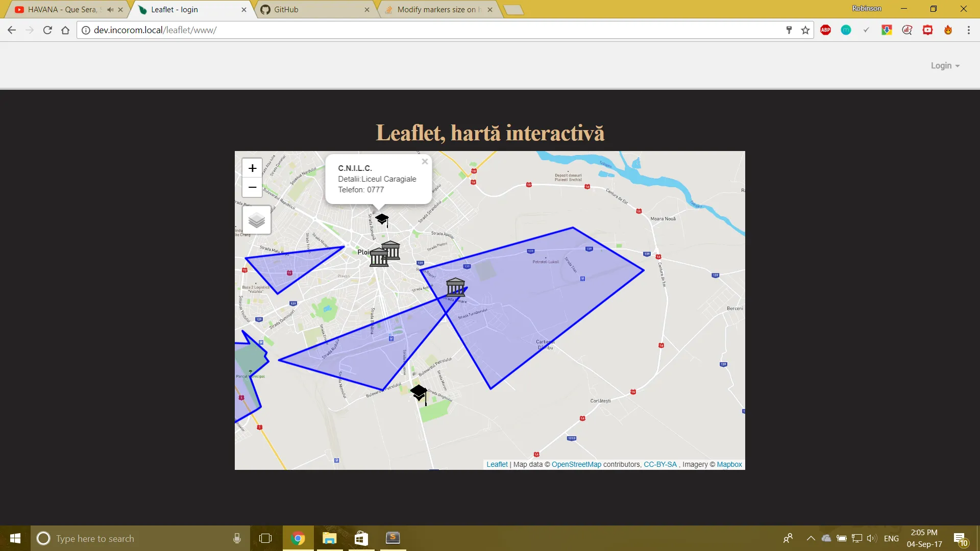
Task: Click the Mapbox imagery link
Action: 729,465
